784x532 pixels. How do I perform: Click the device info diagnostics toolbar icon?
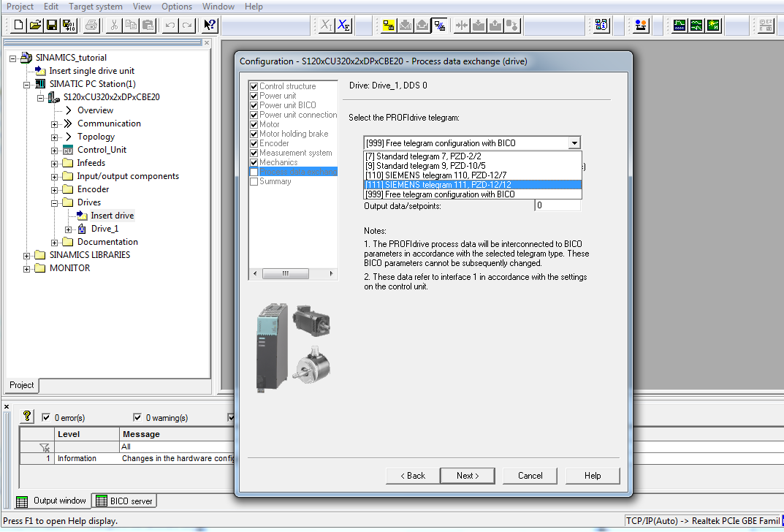click(601, 25)
